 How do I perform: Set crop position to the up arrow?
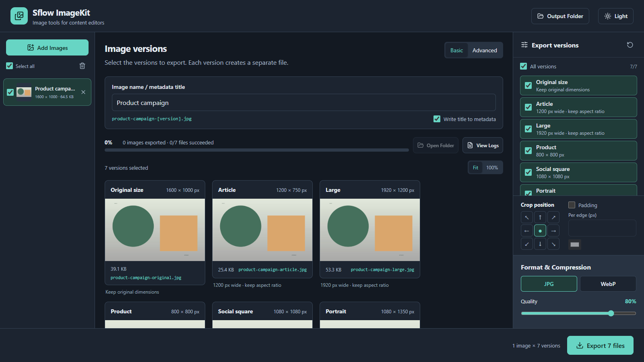coord(540,217)
